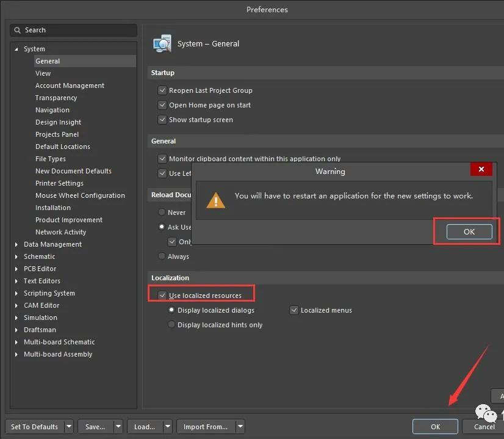Select Display localized hints only
The width and height of the screenshot is (504, 439).
(171, 325)
